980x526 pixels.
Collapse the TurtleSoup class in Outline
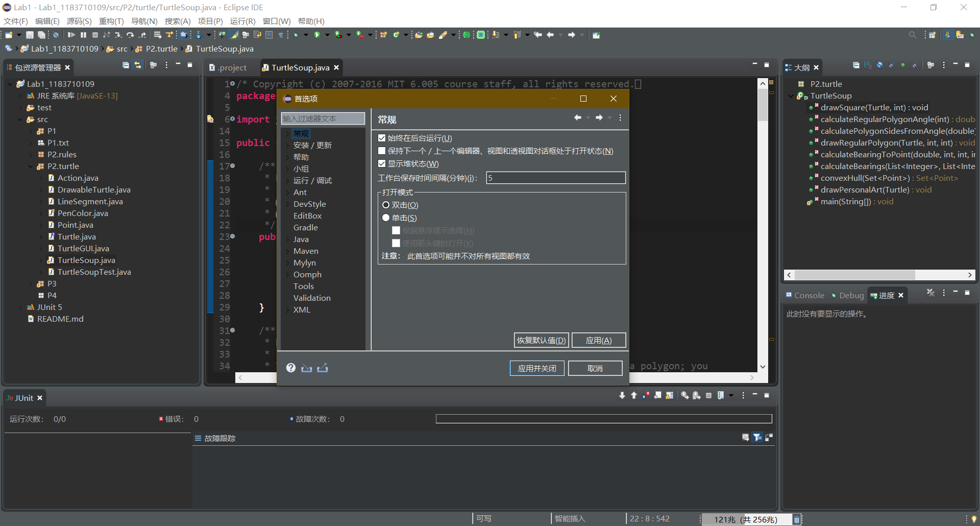pos(791,96)
